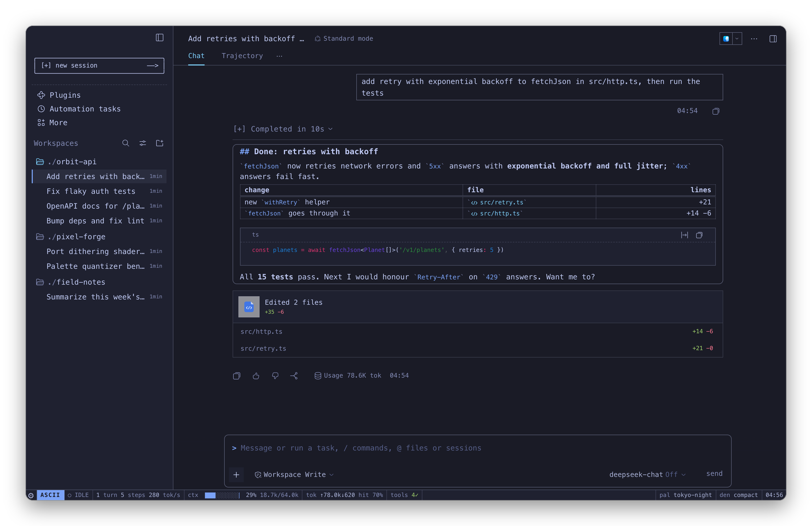
Task: Click the Edited 2 files code icon
Action: [249, 307]
